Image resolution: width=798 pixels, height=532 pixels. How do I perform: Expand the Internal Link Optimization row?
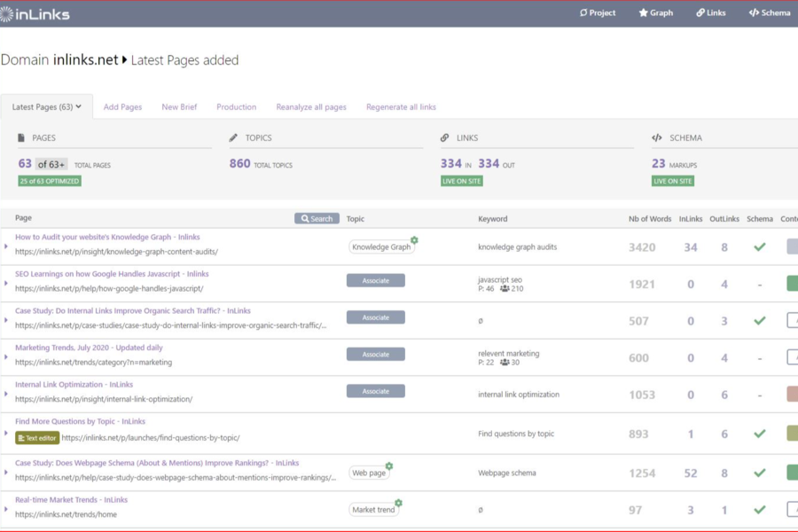6,394
